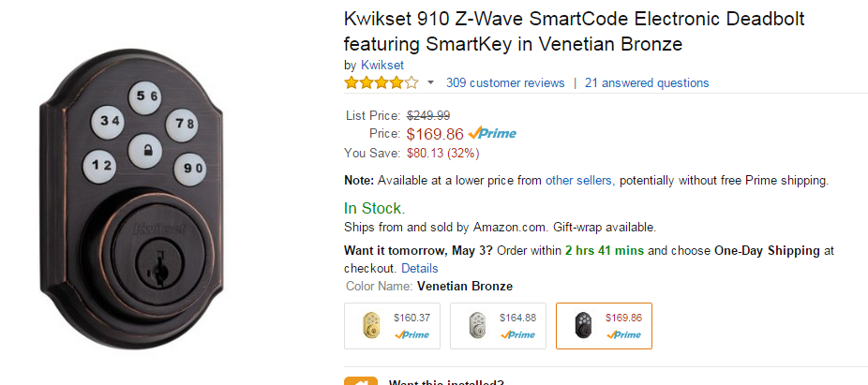This screenshot has width=868, height=385.
Task: Click the nickel lock icon in the $164.88 option
Action: point(477,325)
